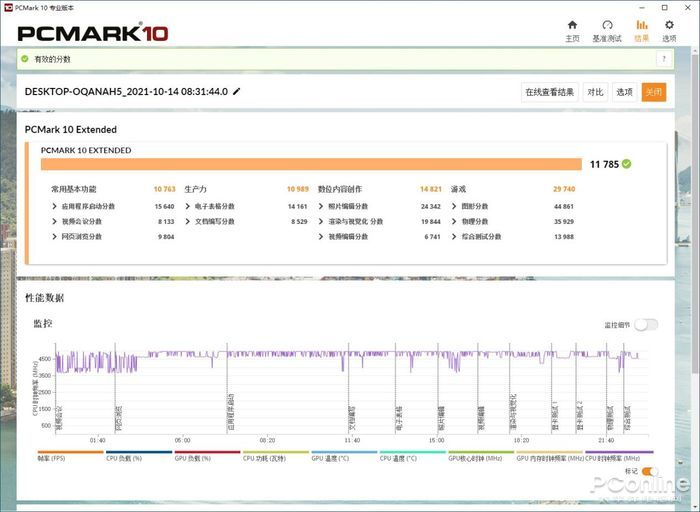Select the GPU核心时钟 (MHz) legend swatch

(x=481, y=452)
